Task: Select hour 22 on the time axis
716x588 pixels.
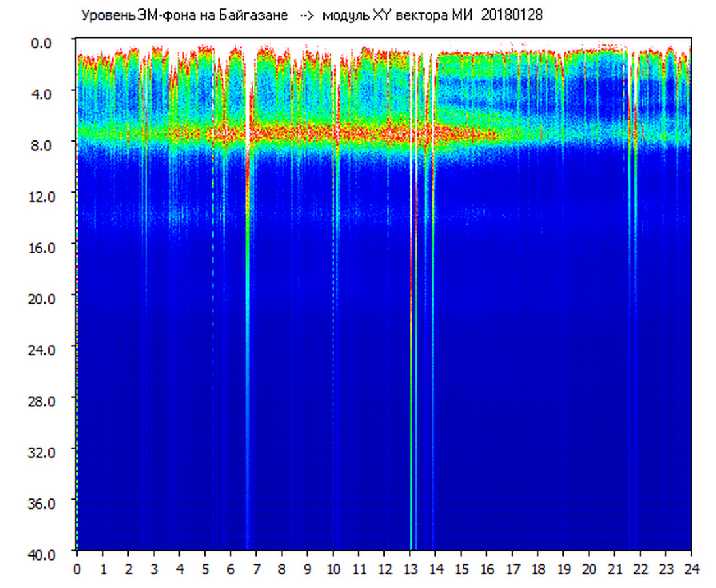Action: click(x=640, y=569)
